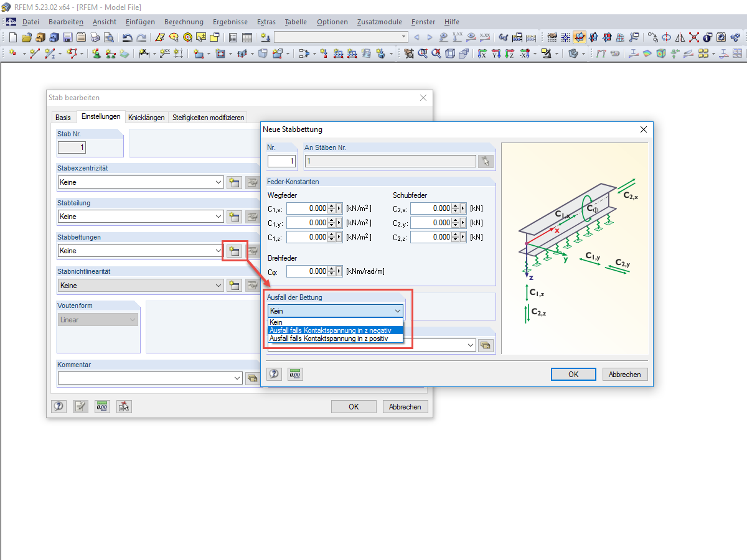This screenshot has height=560, width=747.
Task: Click the Save icon in main toolbar
Action: click(x=67, y=38)
